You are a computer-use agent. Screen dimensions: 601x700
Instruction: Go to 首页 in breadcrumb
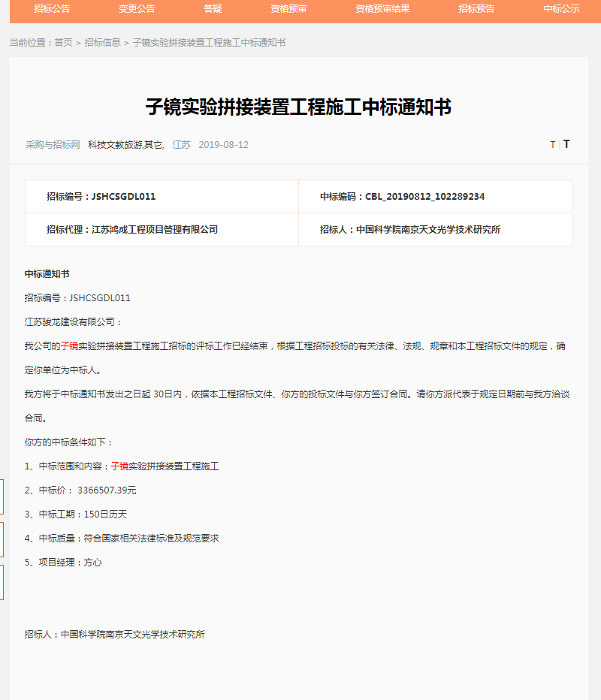[63, 42]
